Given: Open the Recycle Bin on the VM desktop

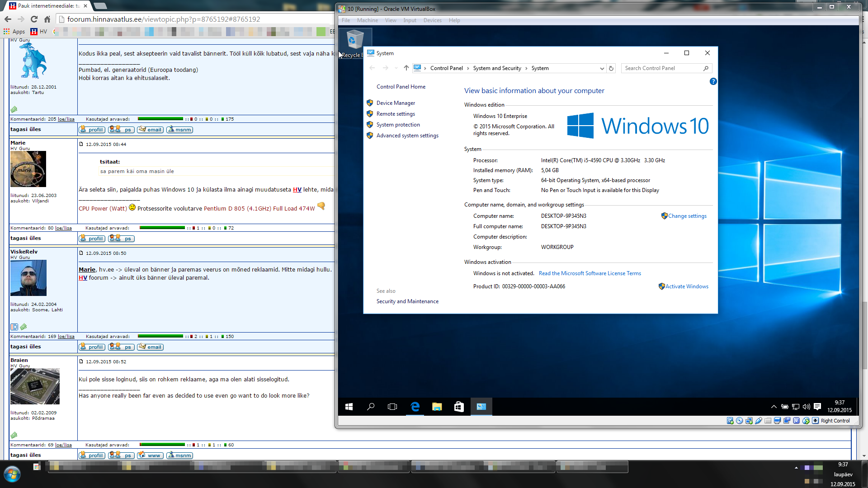Looking at the screenshot, I should click(355, 44).
